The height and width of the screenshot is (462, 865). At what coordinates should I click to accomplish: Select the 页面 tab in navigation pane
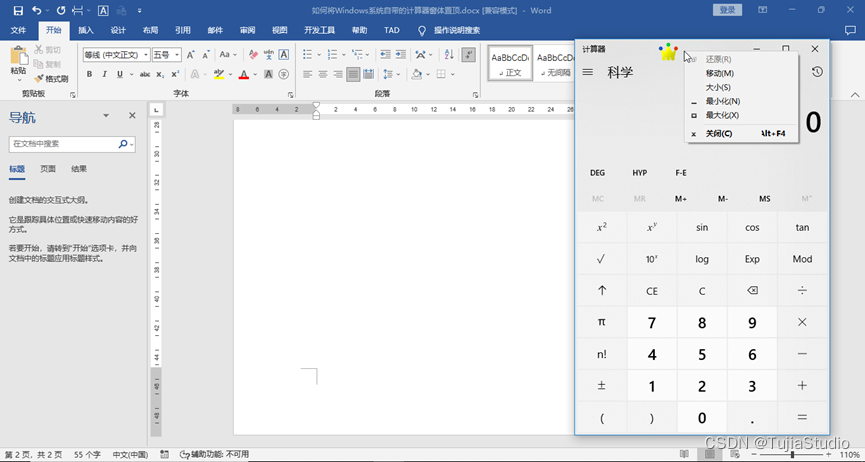(x=48, y=169)
